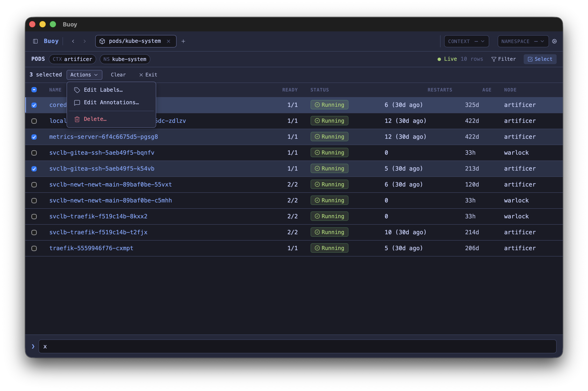The height and width of the screenshot is (391, 588).
Task: Open svclb-traefik-f519c14b-t2fjx pod link
Action: pos(98,232)
